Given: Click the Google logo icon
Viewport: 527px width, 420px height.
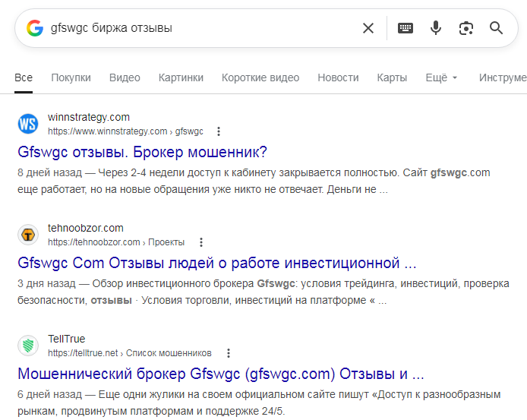Looking at the screenshot, I should coord(35,28).
